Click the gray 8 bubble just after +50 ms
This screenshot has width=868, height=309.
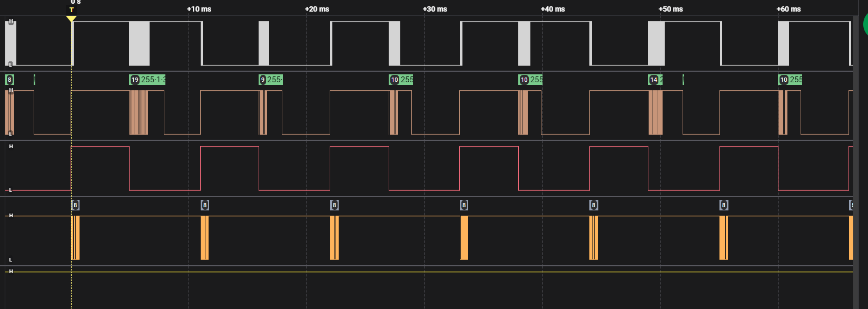click(724, 205)
